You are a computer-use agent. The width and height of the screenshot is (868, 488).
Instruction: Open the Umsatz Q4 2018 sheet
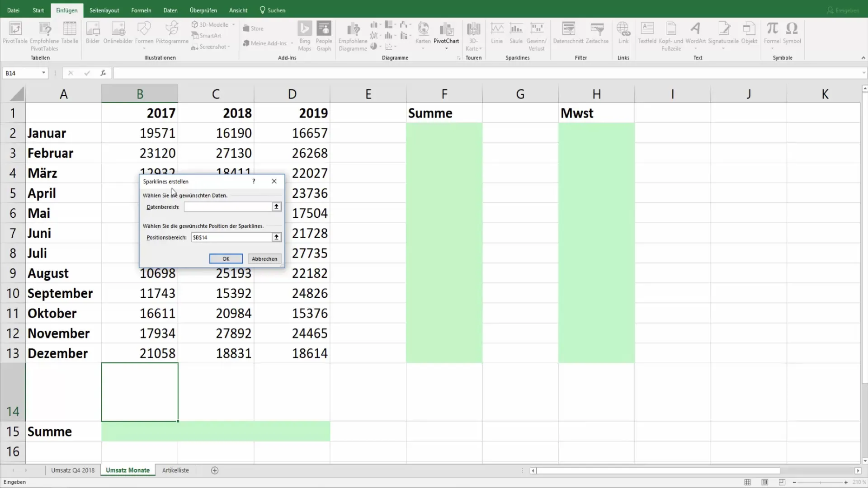tap(73, 470)
